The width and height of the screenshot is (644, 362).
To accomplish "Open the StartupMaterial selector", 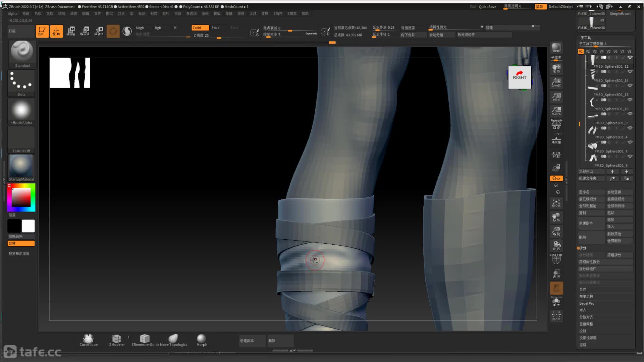I will click(x=21, y=168).
